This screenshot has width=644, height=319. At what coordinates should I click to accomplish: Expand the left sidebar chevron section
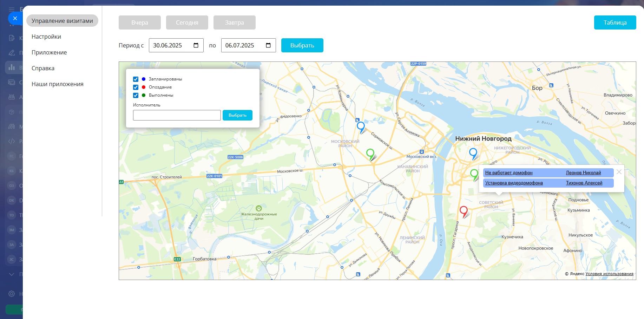(x=12, y=274)
